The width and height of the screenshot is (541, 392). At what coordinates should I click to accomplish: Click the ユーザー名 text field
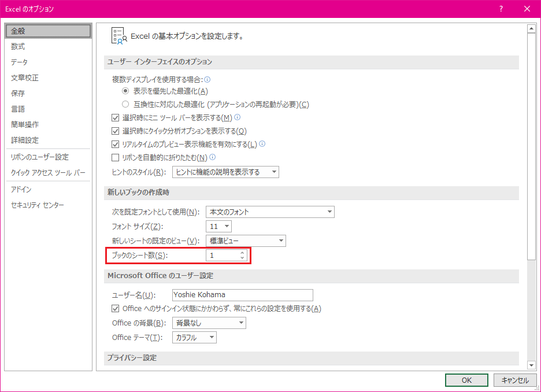tap(243, 295)
